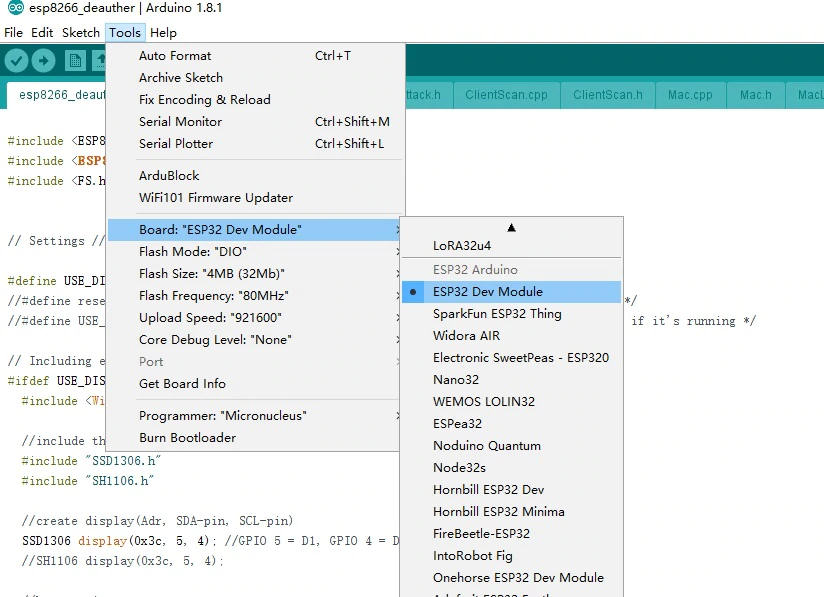Click the Verify checkmark icon

point(16,60)
